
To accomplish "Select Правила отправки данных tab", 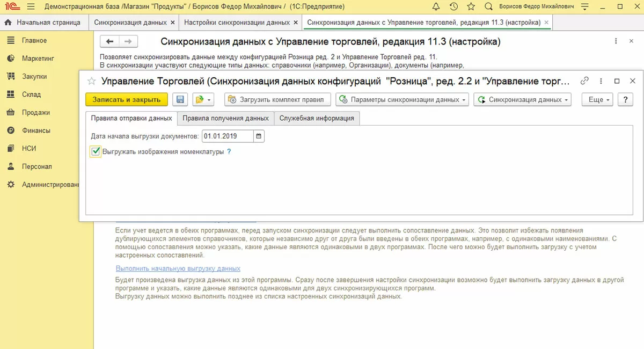I will tap(131, 118).
